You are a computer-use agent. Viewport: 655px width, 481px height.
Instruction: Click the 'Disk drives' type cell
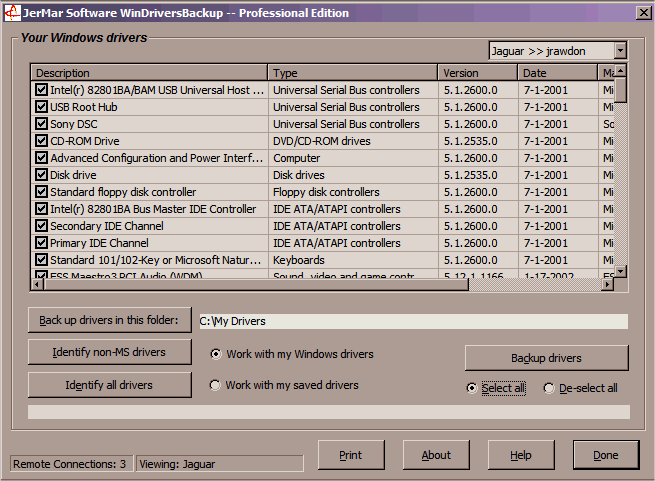click(299, 175)
